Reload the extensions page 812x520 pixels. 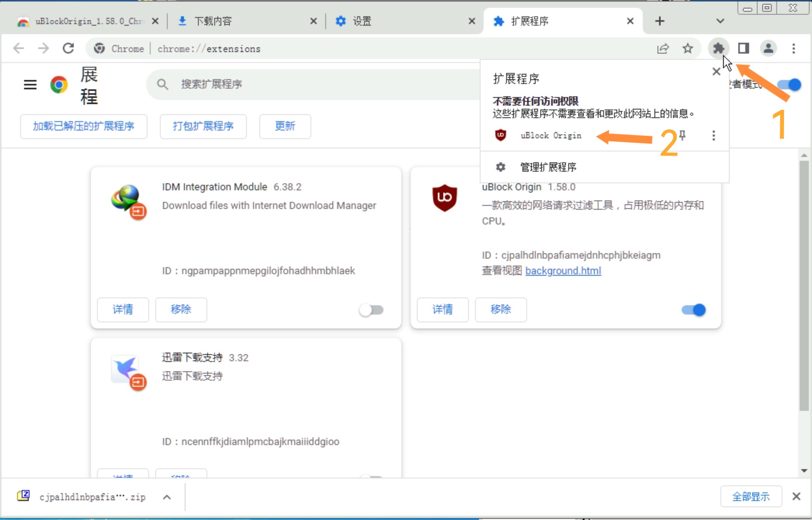(68, 49)
